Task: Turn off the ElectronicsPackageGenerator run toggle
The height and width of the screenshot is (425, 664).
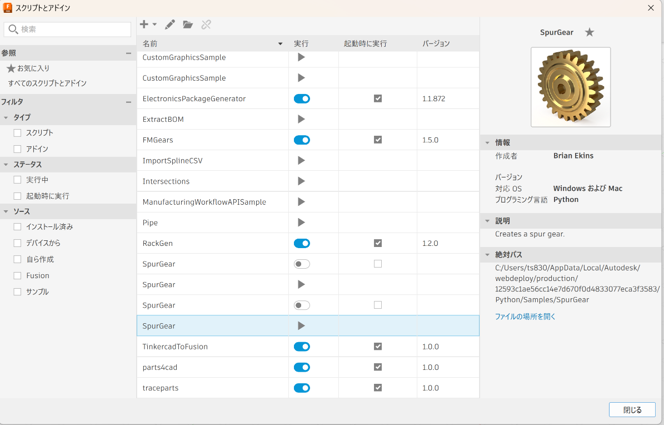Action: click(x=302, y=99)
